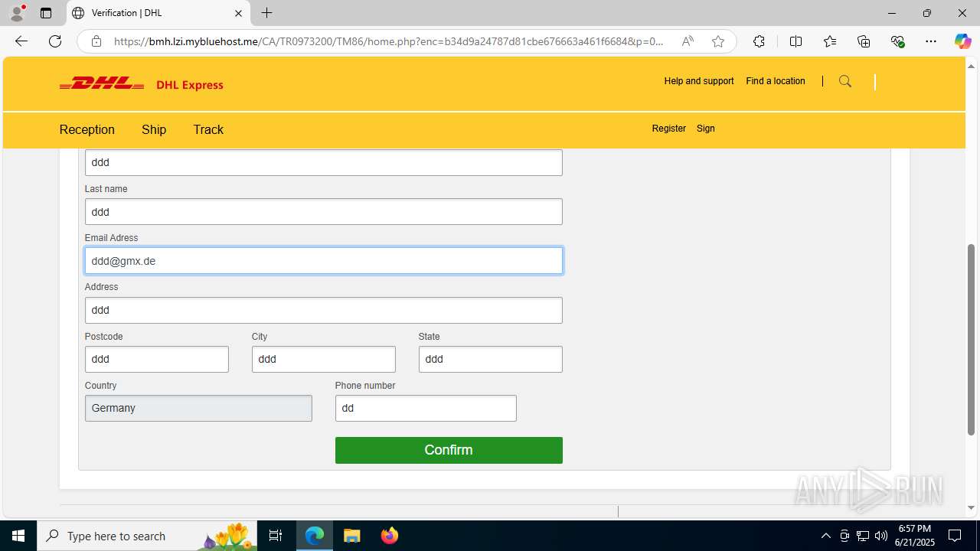Click the green Confirm button

pos(449,450)
